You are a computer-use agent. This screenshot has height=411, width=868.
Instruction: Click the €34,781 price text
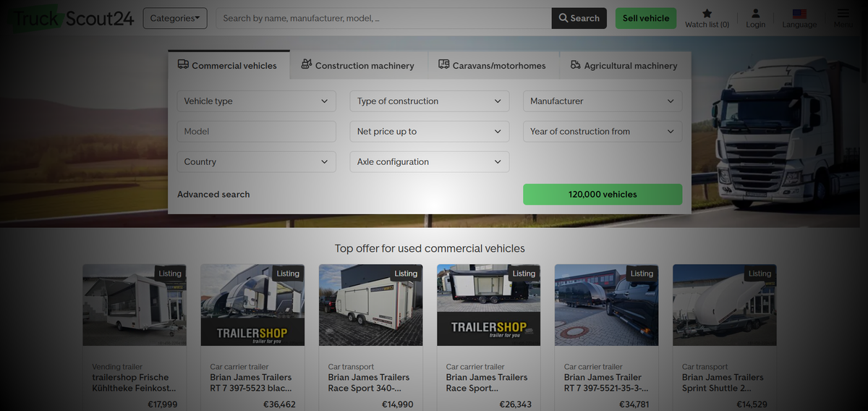[633, 404]
